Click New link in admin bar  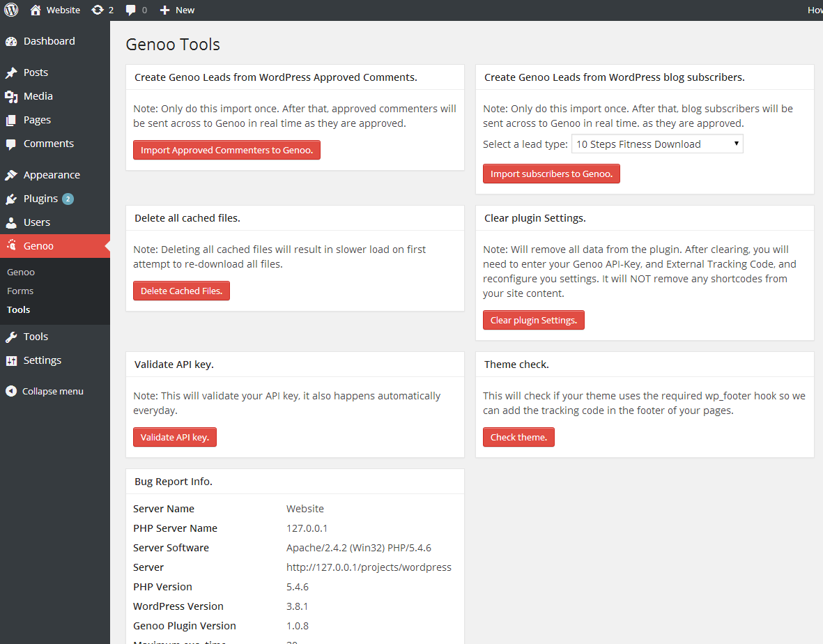185,10
